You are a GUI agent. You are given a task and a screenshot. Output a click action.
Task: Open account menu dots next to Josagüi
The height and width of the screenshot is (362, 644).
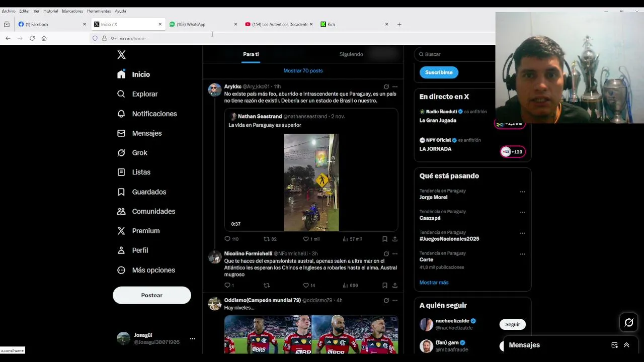pyautogui.click(x=192, y=339)
